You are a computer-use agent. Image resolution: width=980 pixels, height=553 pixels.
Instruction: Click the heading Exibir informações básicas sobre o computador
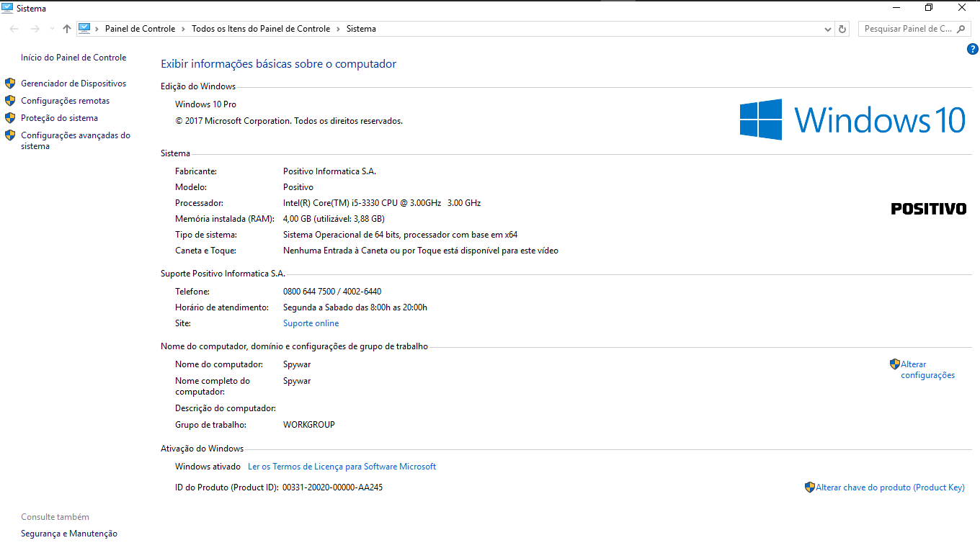(278, 64)
